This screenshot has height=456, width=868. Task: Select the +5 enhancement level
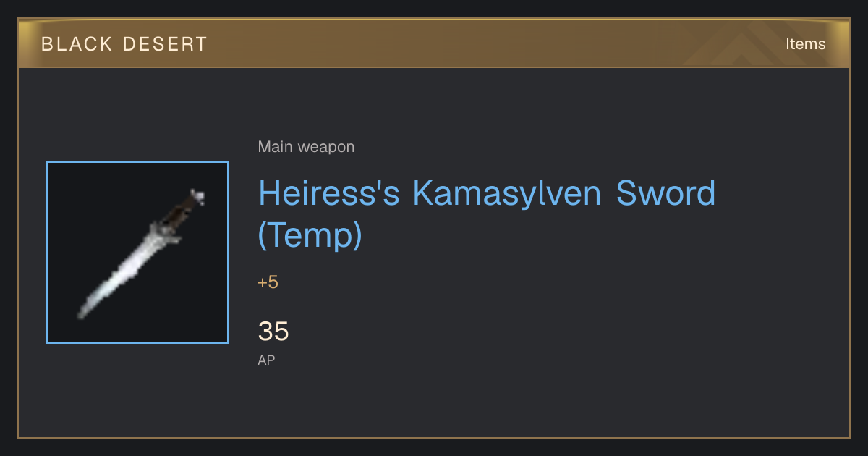click(268, 282)
